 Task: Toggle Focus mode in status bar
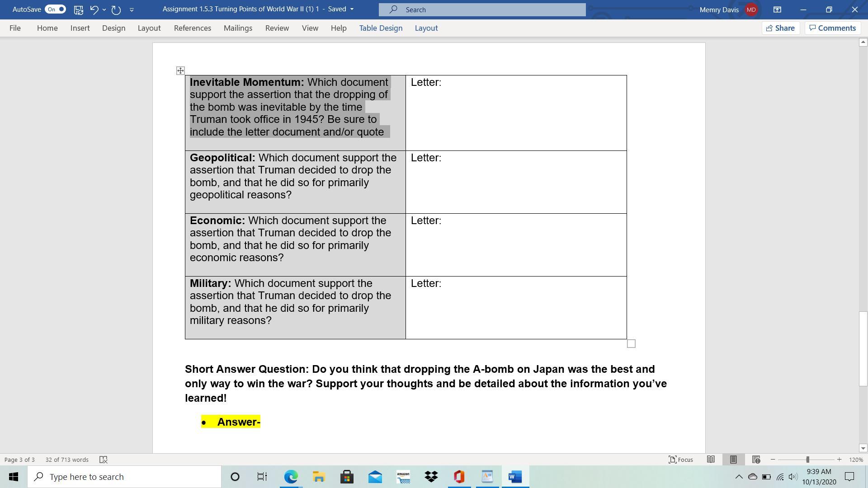681,460
